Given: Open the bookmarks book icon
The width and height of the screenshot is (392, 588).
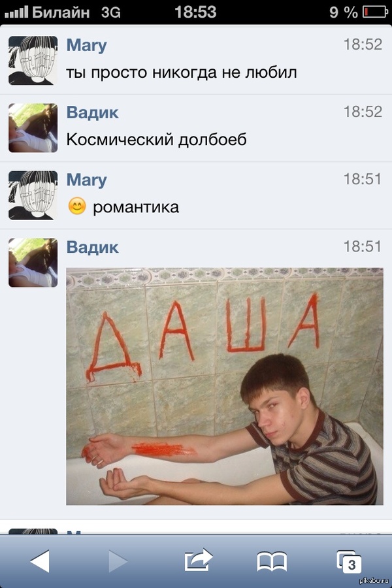Looking at the screenshot, I should (x=272, y=561).
